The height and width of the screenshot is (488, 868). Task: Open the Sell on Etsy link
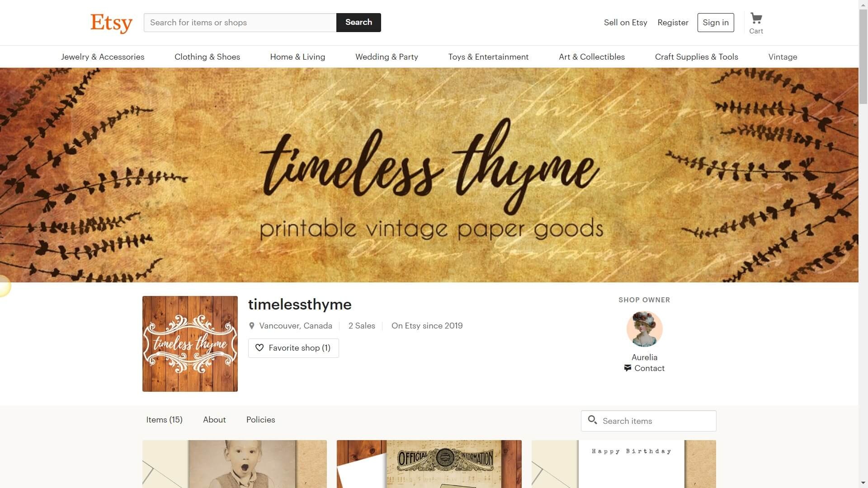(625, 23)
